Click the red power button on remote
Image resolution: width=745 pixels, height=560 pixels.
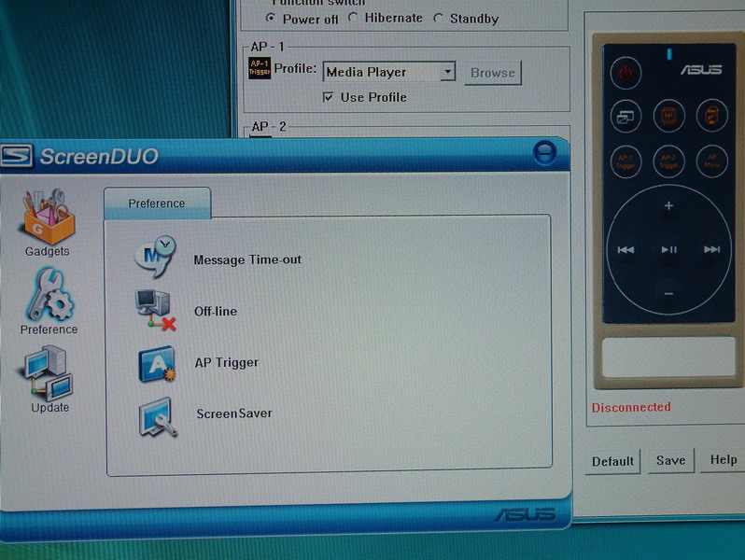pos(626,73)
